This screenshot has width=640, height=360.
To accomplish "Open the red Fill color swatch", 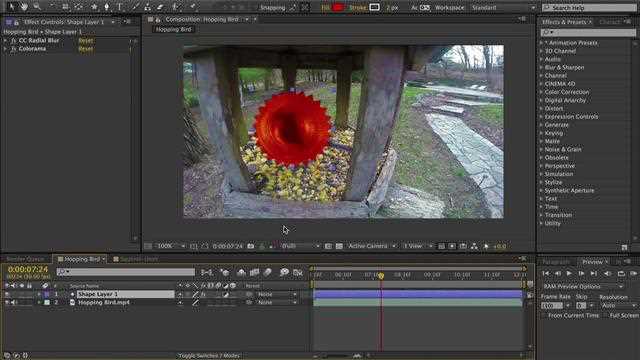I will coord(338,7).
